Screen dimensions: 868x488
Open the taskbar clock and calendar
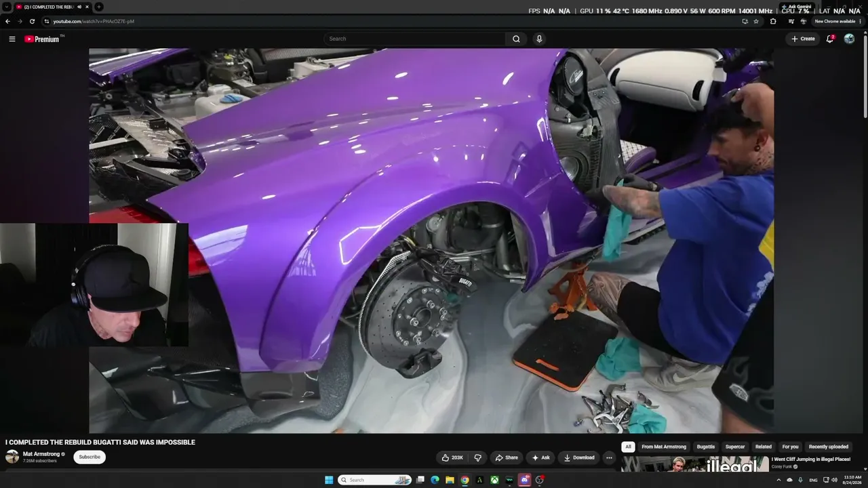click(852, 480)
